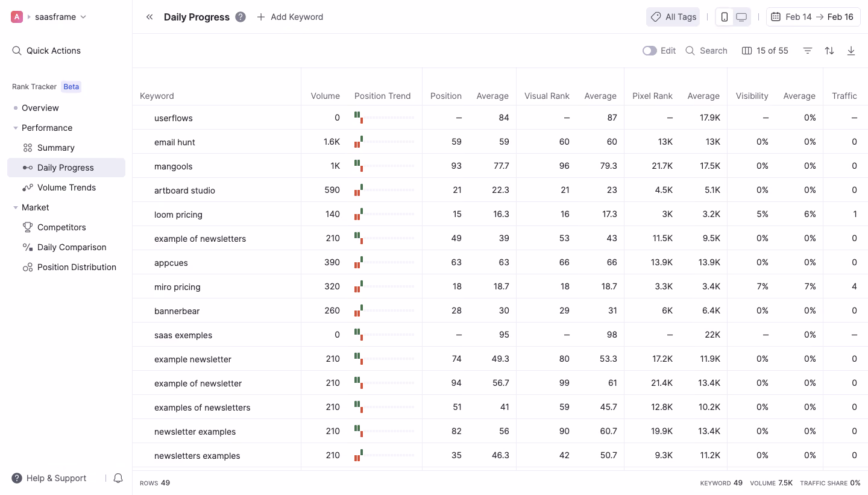Click keyword 'miro pricing'
The width and height of the screenshot is (868, 495).
(177, 287)
